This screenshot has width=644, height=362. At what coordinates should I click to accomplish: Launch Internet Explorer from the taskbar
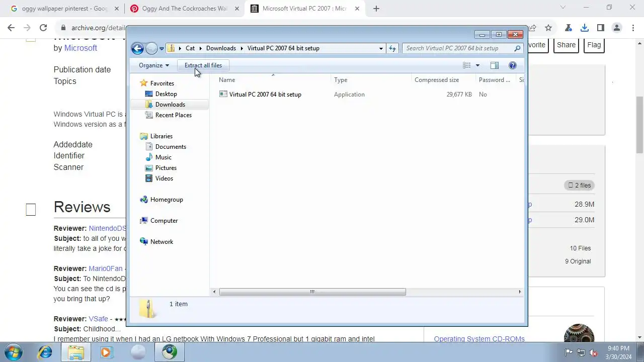pyautogui.click(x=45, y=352)
